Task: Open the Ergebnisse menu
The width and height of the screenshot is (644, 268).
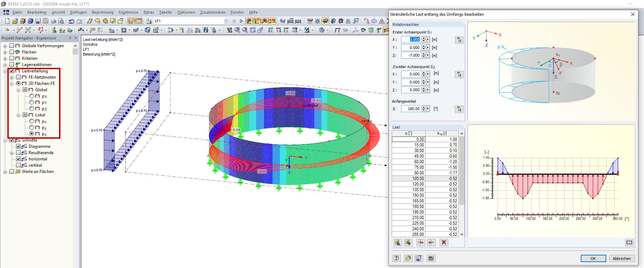Action: point(129,12)
